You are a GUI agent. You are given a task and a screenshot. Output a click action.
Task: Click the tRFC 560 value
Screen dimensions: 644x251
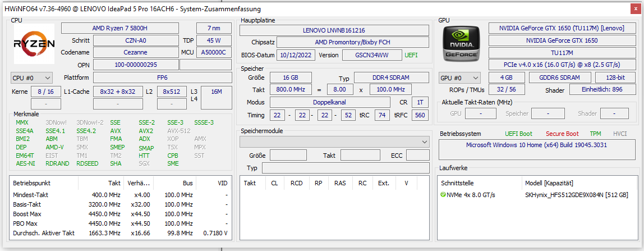[x=420, y=116]
